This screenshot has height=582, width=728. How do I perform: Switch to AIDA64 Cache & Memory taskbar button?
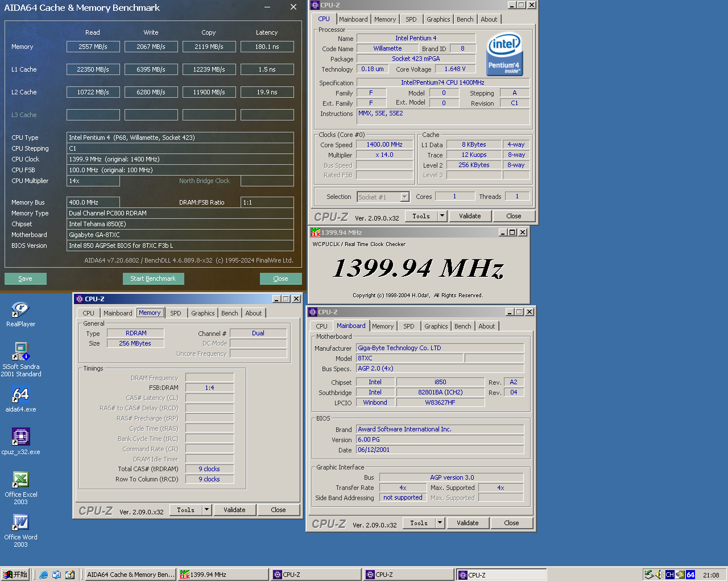coord(130,575)
